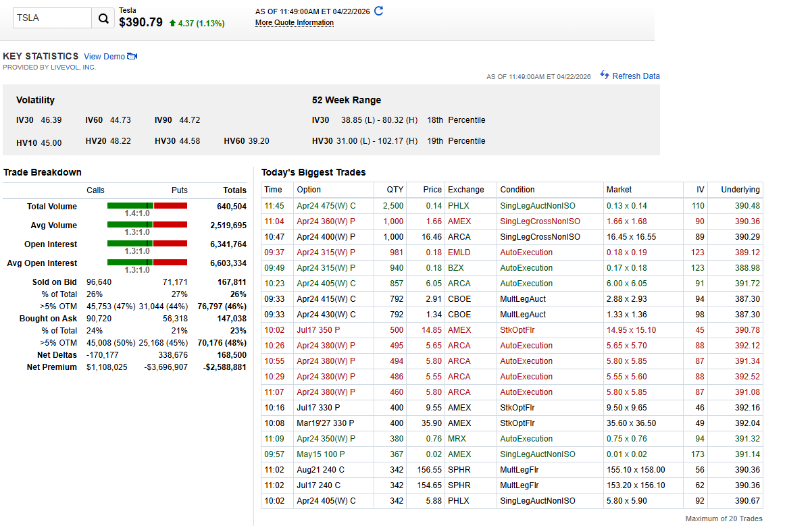Click the Sold on Bid calls 96,640
785x532 pixels.
pyautogui.click(x=99, y=282)
